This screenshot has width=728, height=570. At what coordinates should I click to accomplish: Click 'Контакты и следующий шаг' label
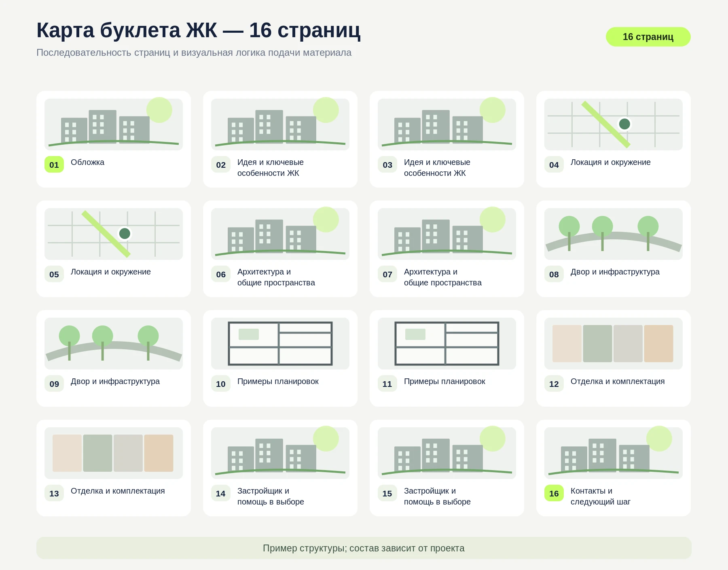[601, 496]
